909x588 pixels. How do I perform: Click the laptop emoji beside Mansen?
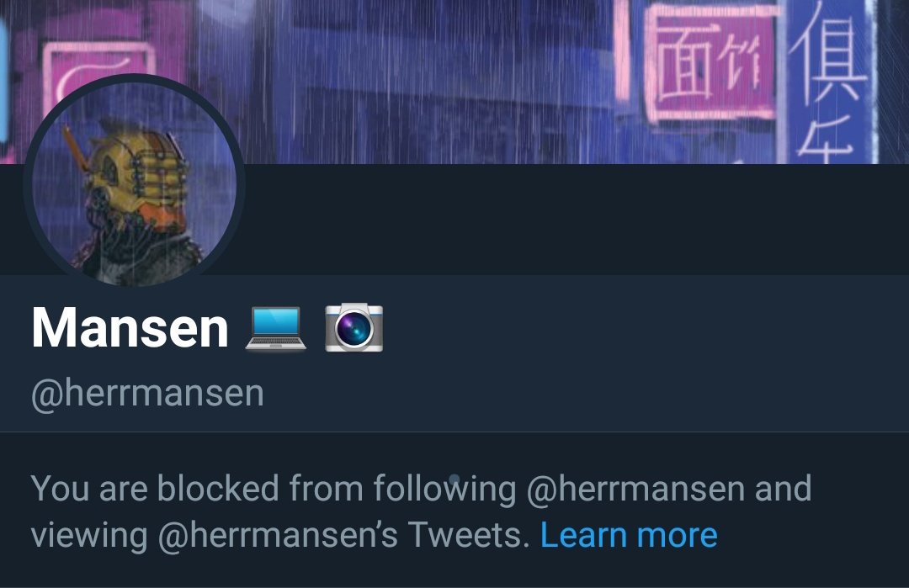[275, 328]
